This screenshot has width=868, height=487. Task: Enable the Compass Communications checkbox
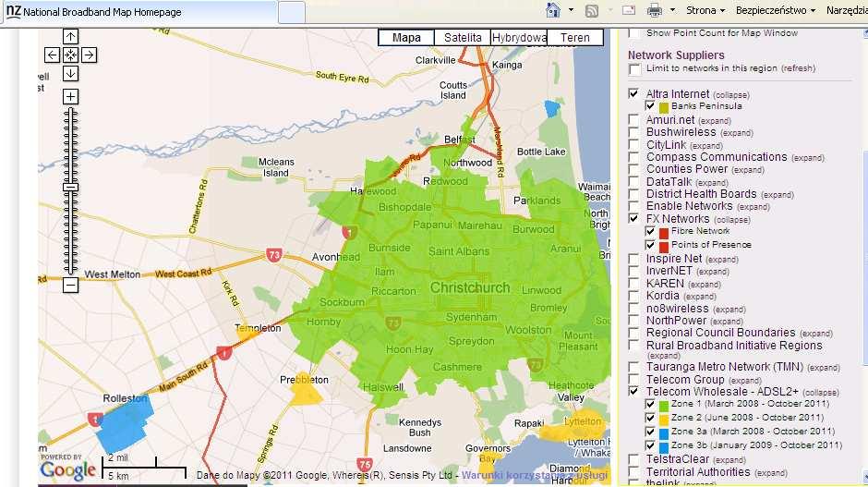[x=633, y=157]
